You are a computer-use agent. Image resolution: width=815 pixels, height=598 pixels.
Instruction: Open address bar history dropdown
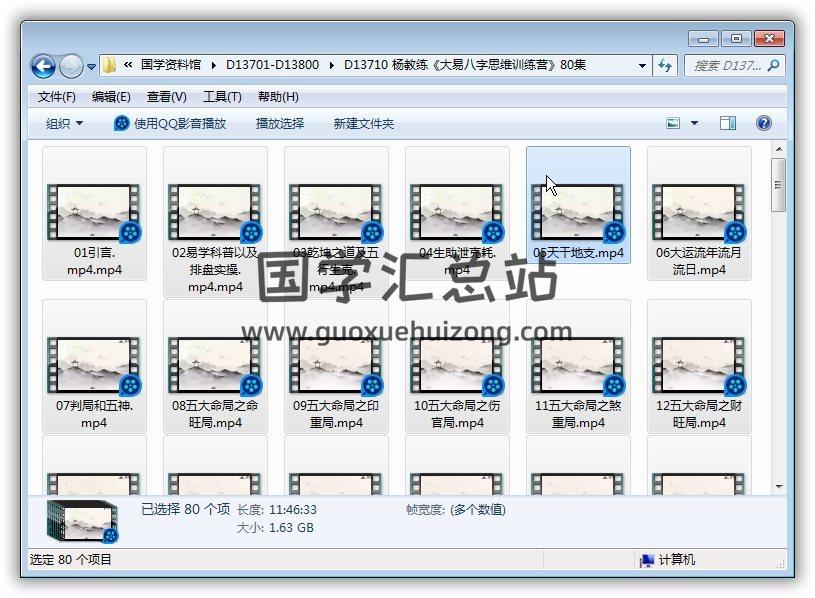click(x=642, y=65)
